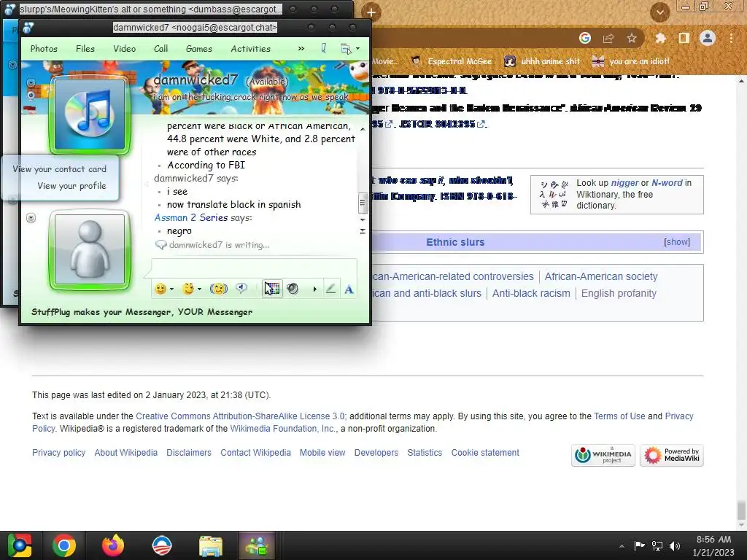The image size is (747, 560).
Task: Open Terms of Use link
Action: pos(619,416)
